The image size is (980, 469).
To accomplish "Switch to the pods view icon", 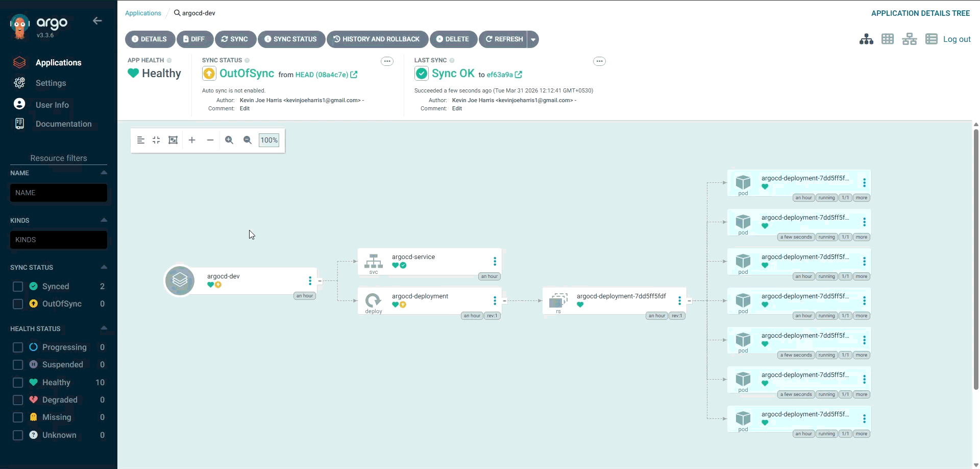I will 888,39.
